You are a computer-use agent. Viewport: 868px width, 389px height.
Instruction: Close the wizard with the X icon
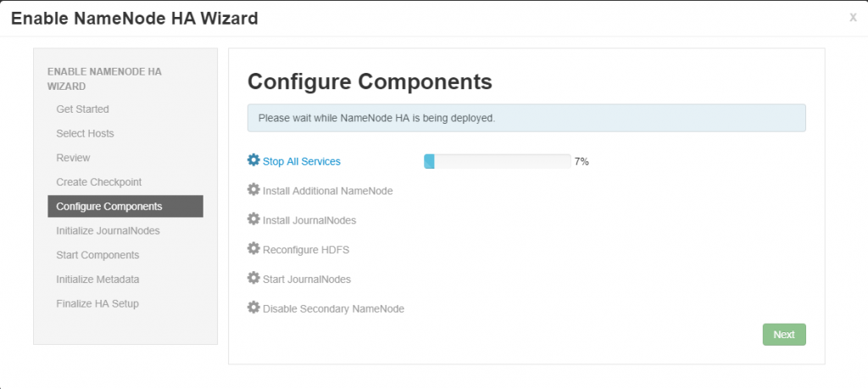coord(853,18)
